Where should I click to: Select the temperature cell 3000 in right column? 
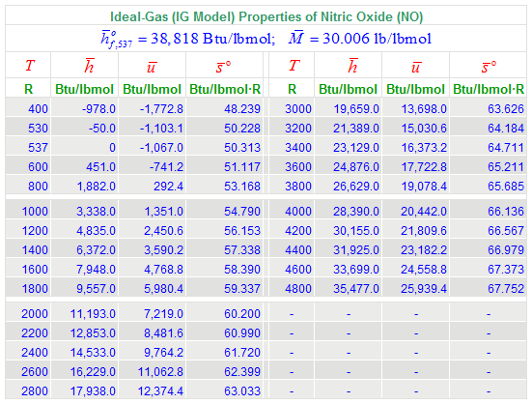(298, 109)
